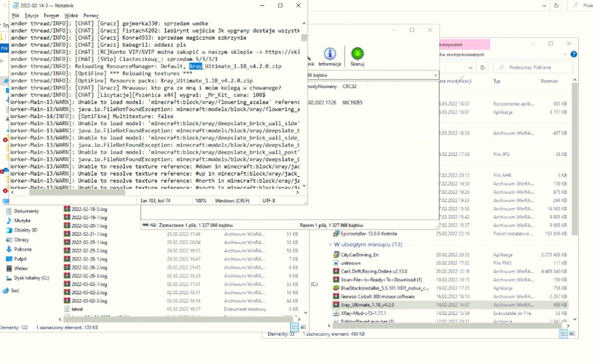Select the Xray_Ultimate_1.18_v4.2.0 archive file
This screenshot has height=364, width=593.
point(367,305)
